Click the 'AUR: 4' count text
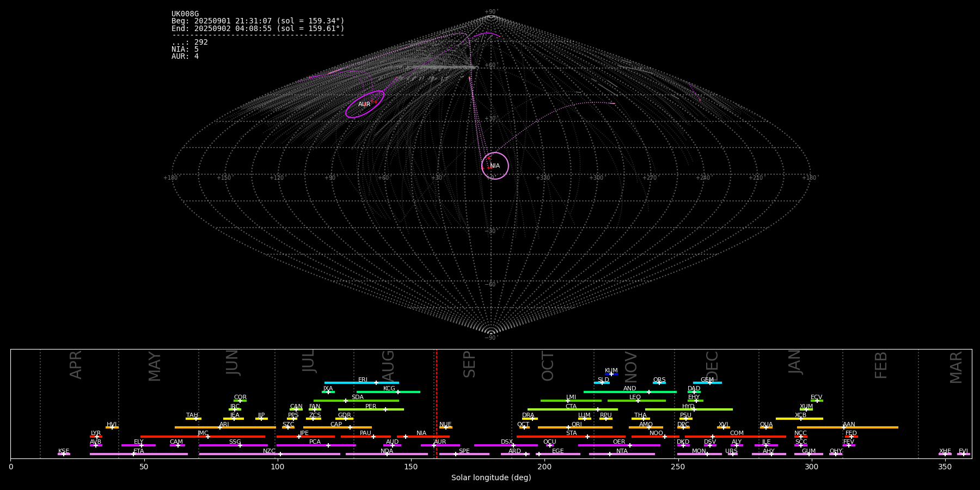 [185, 57]
